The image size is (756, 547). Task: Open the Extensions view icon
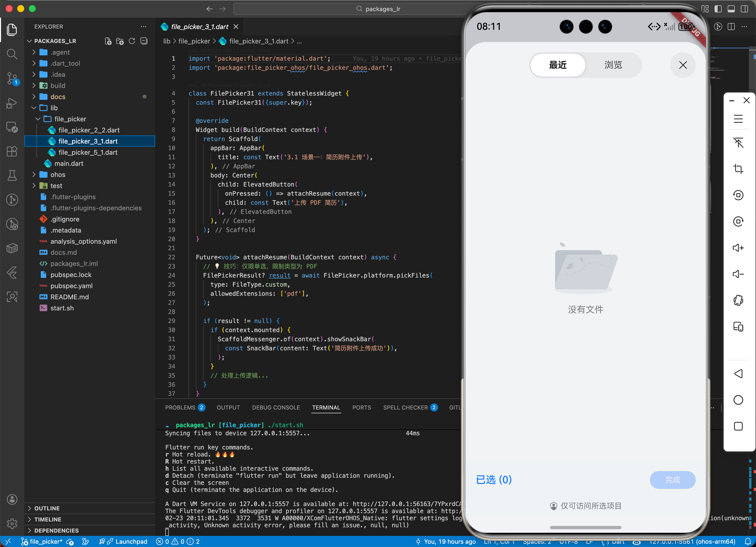tap(12, 151)
